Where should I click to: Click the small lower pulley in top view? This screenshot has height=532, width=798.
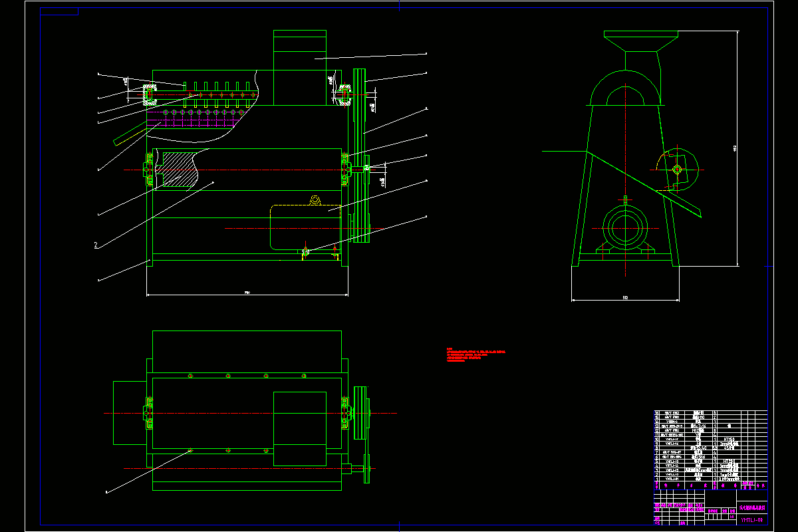(x=366, y=469)
